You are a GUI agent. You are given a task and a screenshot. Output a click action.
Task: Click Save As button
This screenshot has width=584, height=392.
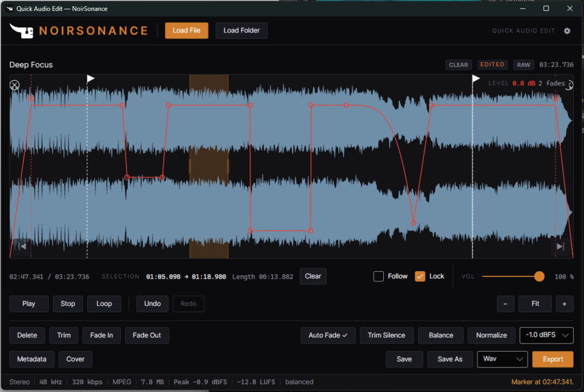[x=450, y=360]
